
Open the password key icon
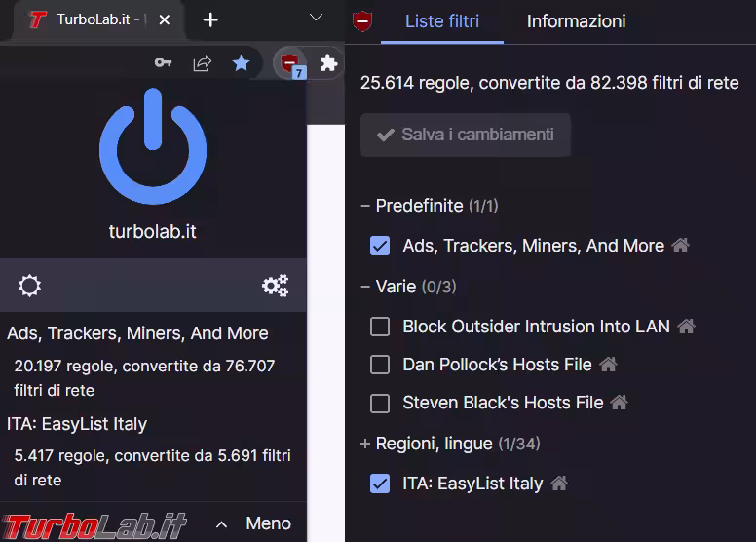pos(164,63)
